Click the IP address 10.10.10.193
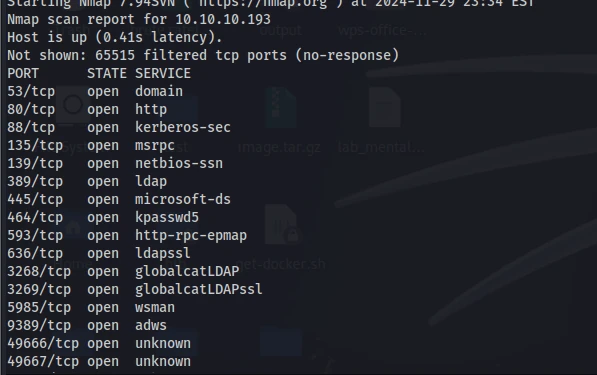The width and height of the screenshot is (597, 375). coord(223,19)
